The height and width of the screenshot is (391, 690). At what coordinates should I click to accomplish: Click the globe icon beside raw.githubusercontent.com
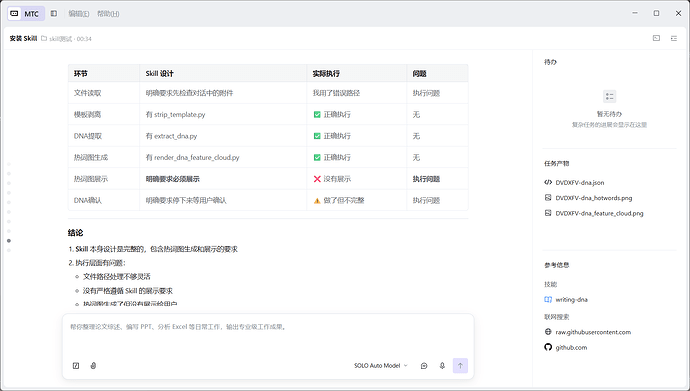(548, 332)
